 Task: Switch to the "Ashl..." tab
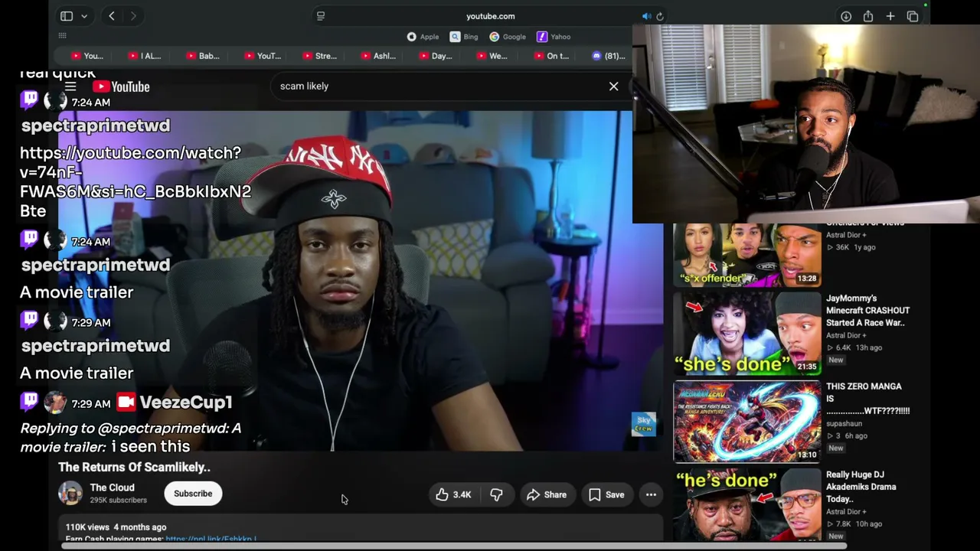[378, 56]
